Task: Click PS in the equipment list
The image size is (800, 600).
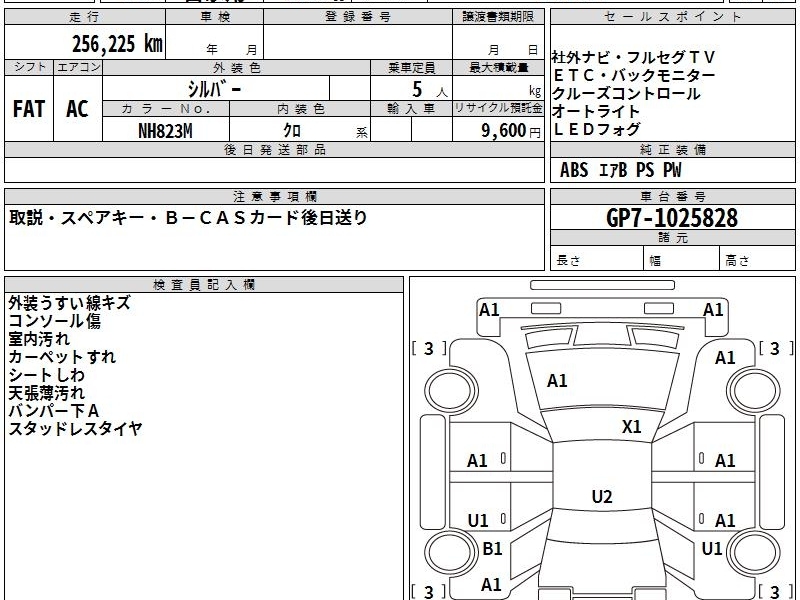Action: (x=645, y=170)
